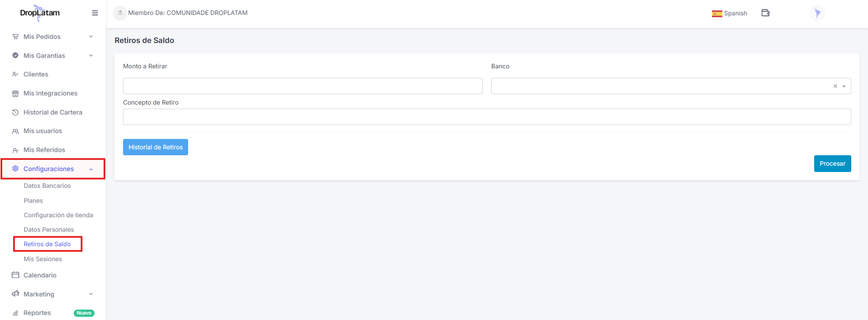Click the Historial de Cartera history icon
This screenshot has height=320, width=868.
(x=15, y=112)
